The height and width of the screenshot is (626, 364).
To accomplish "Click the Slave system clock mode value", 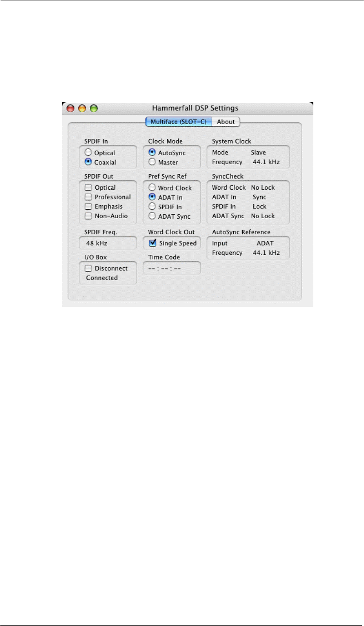I will [x=258, y=153].
